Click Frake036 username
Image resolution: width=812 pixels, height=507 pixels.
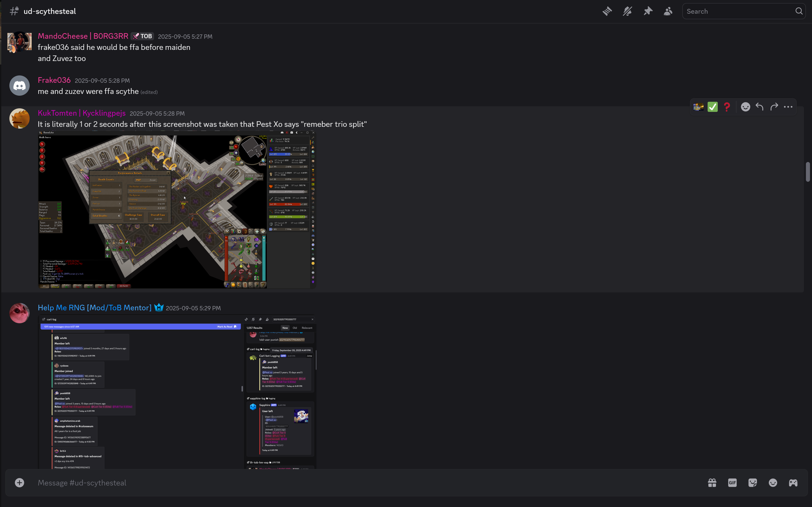pyautogui.click(x=54, y=80)
